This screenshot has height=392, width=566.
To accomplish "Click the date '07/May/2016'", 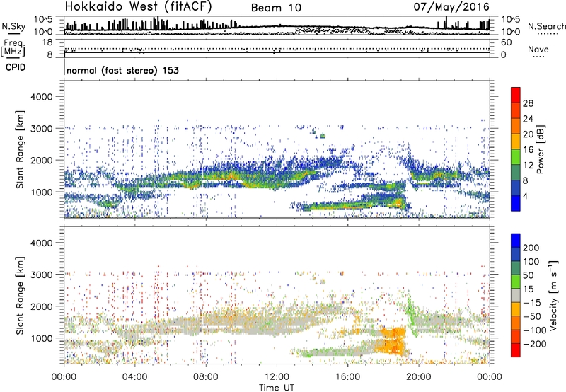I will (x=451, y=7).
